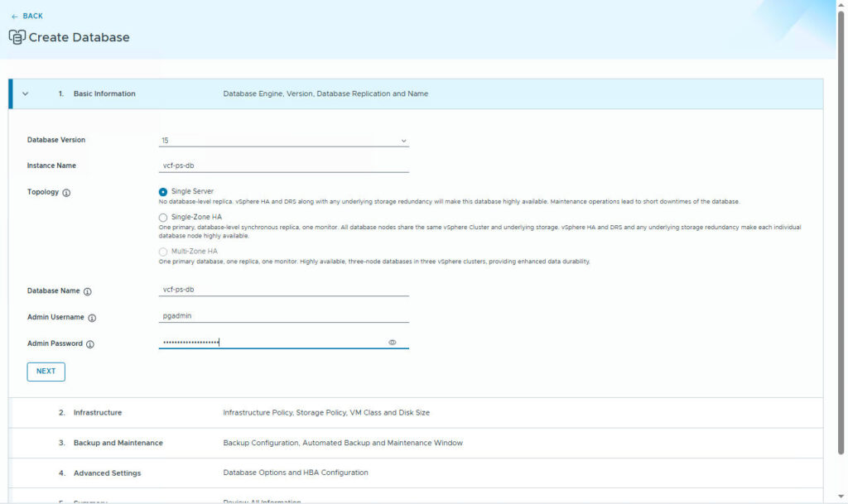Select the Multi-Zone HA radio button

(163, 252)
